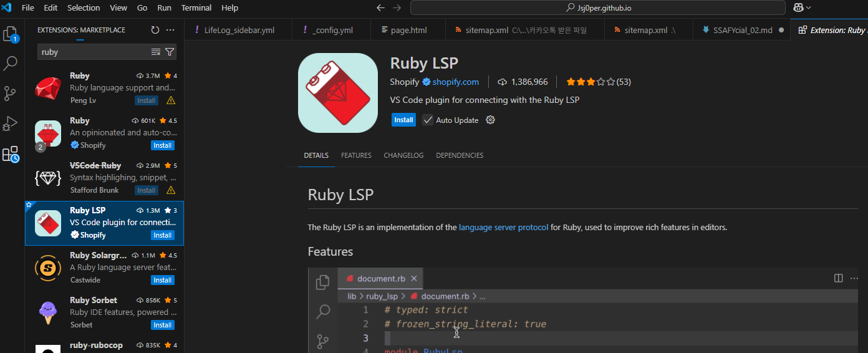868x353 pixels.
Task: Toggle the Auto Update checkbox
Action: (x=428, y=120)
